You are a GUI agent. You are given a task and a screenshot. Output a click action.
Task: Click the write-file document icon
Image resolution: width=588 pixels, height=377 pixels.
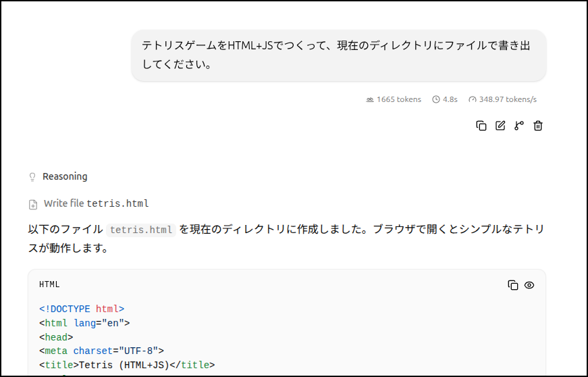[x=33, y=205]
